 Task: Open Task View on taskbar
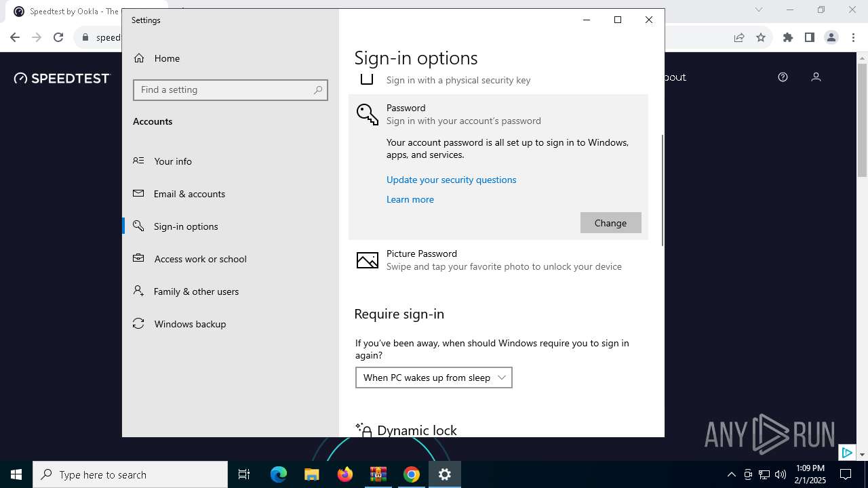[244, 474]
